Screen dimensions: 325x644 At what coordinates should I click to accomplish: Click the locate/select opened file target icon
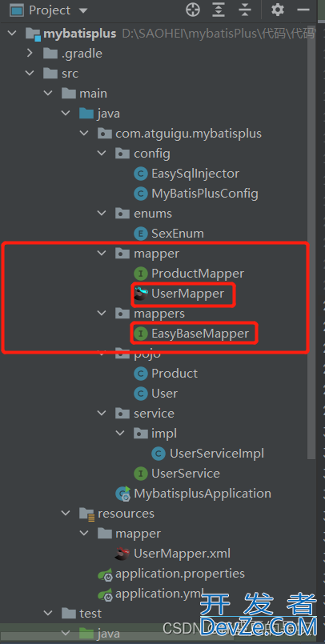193,10
